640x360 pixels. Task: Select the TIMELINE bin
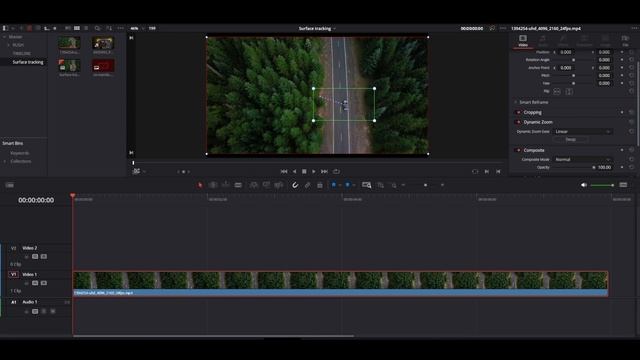pos(22,53)
